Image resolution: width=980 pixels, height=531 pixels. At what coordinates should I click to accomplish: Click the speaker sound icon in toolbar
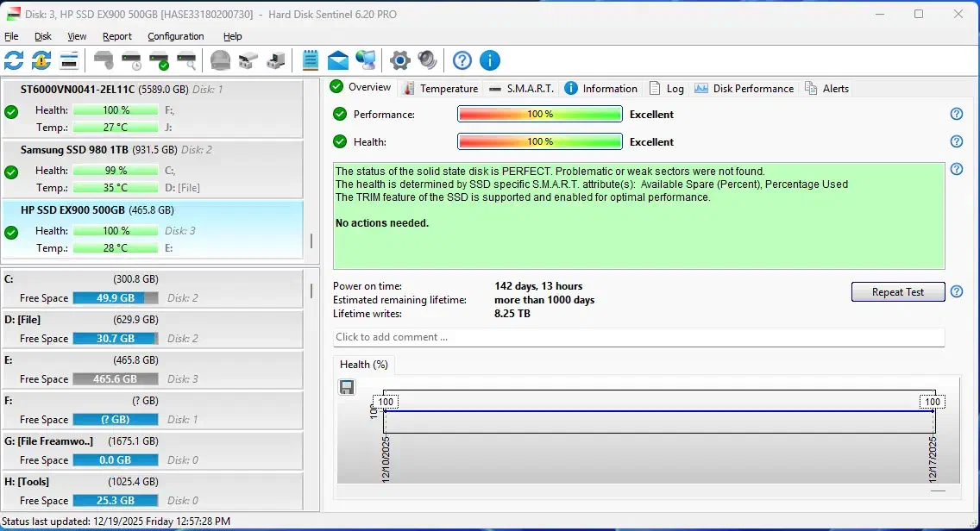click(427, 60)
